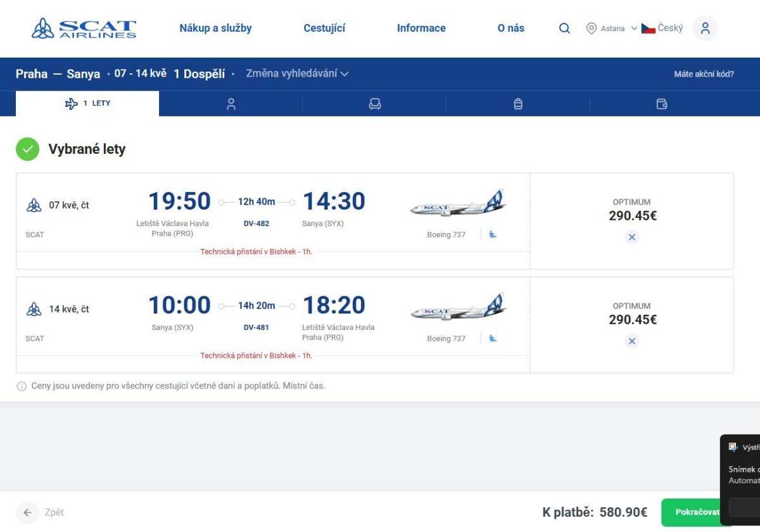Click seat info icon for flight DV-482
Viewport: 760px width, 532px height.
click(x=493, y=234)
